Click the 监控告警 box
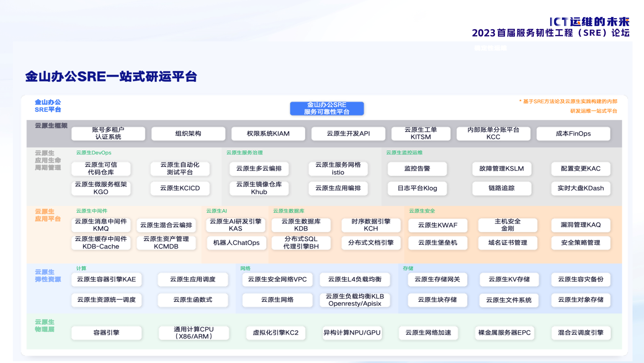 tap(417, 168)
